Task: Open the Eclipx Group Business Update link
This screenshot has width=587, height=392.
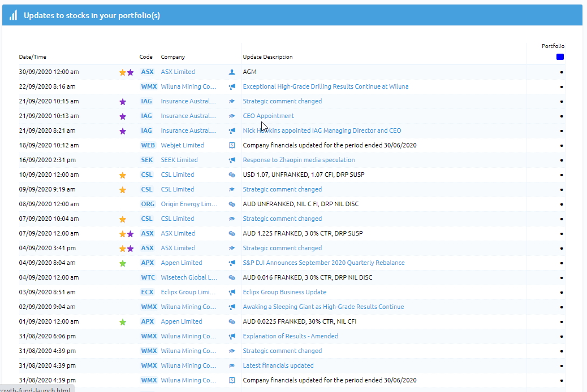Action: pos(284,292)
